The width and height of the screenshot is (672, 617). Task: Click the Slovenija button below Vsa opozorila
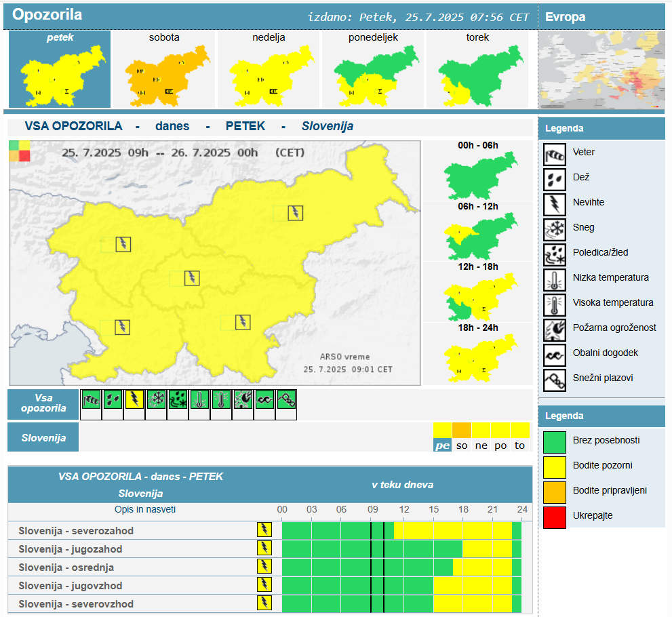(43, 437)
